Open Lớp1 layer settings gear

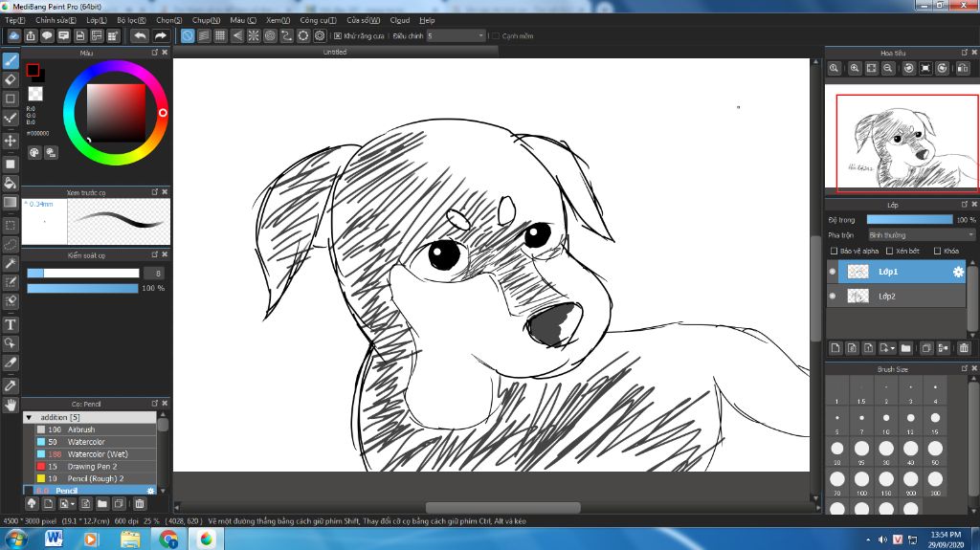tap(958, 272)
